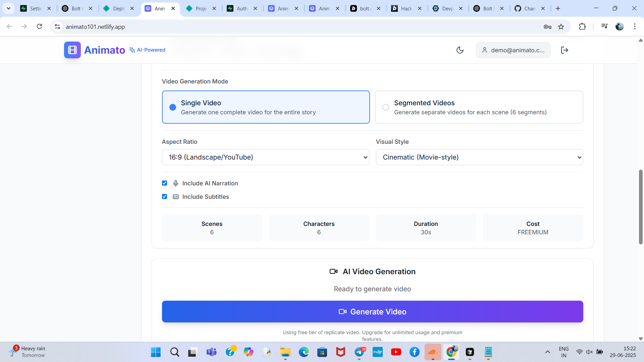This screenshot has height=362, width=644.
Task: Bookmark this page with star icon
Action: tap(561, 26)
